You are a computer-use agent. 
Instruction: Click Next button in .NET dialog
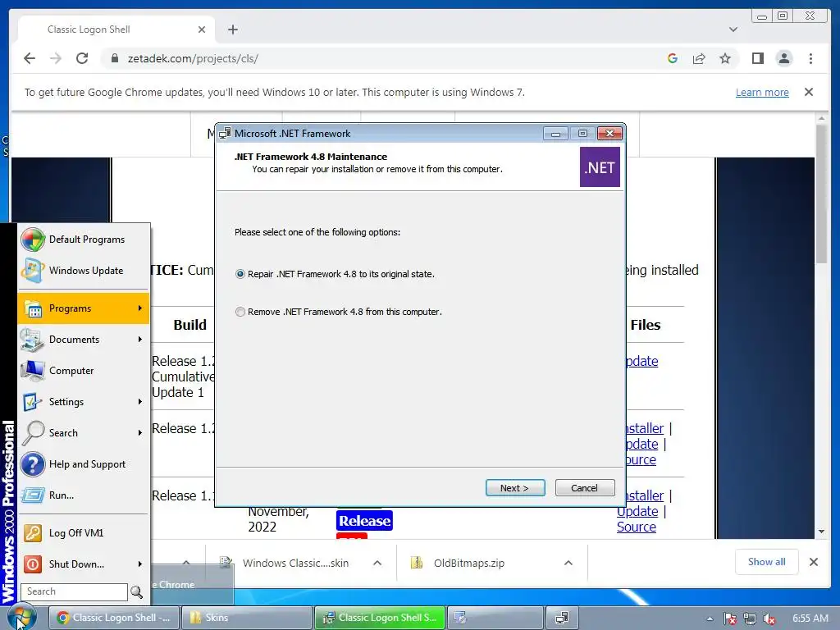[x=515, y=488]
